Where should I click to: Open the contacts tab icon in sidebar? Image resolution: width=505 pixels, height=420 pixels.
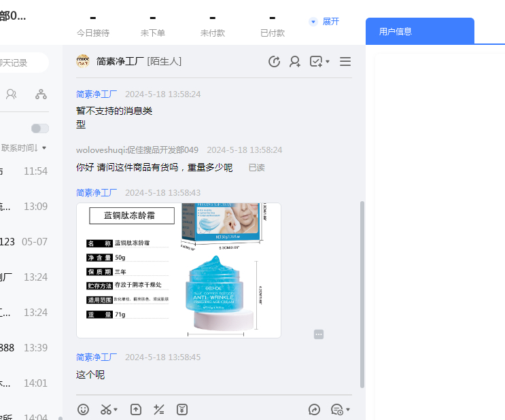click(12, 94)
